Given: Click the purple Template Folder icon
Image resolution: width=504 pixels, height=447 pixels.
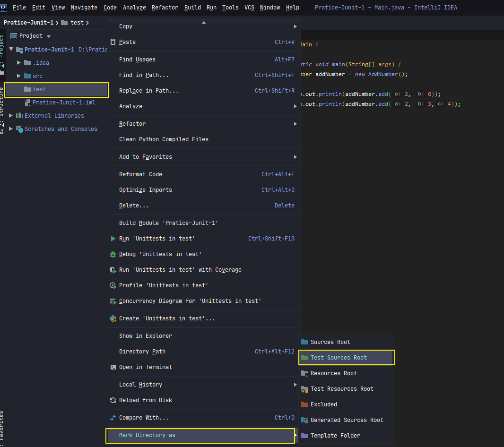Looking at the screenshot, I should click(x=304, y=436).
